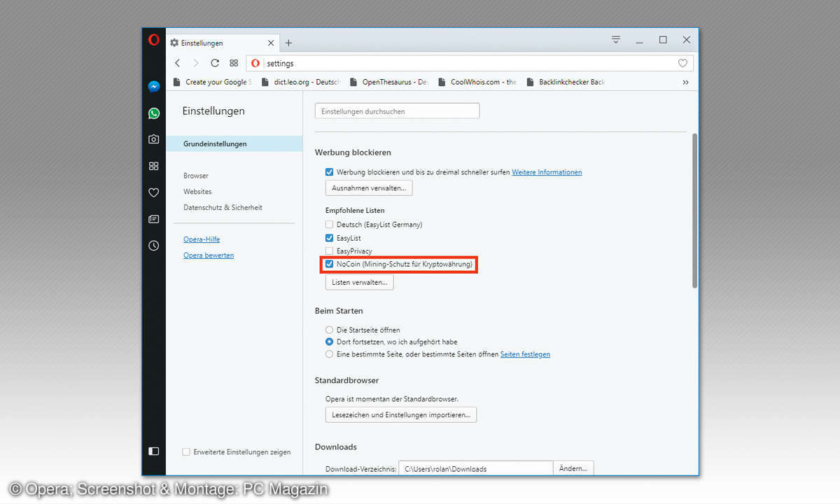Select Eine bestimmte Seite öffnen option

pyautogui.click(x=330, y=354)
